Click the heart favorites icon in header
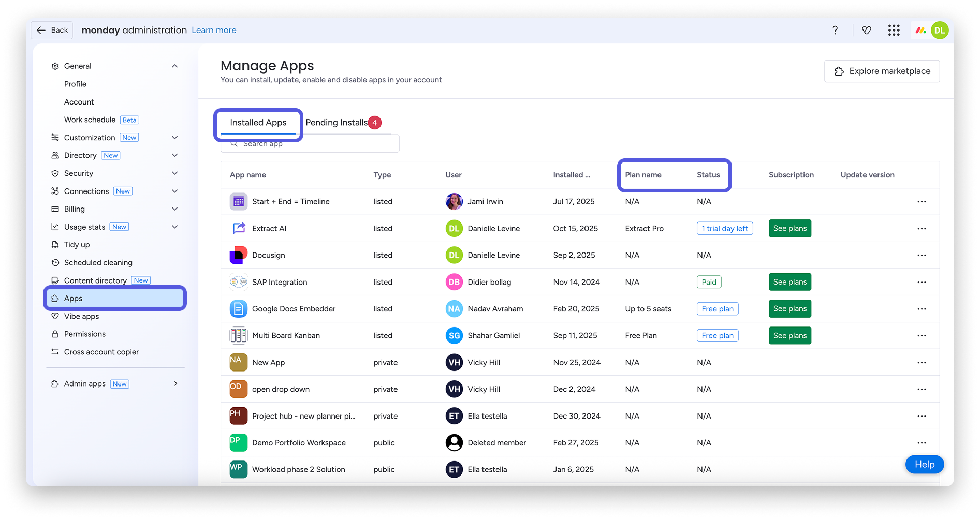980x520 pixels. click(867, 30)
